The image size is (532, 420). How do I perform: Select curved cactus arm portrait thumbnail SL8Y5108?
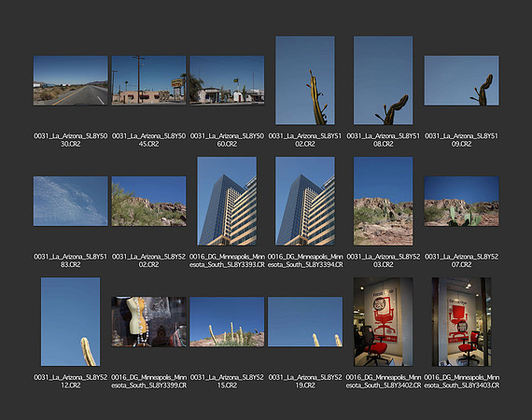coord(384,80)
